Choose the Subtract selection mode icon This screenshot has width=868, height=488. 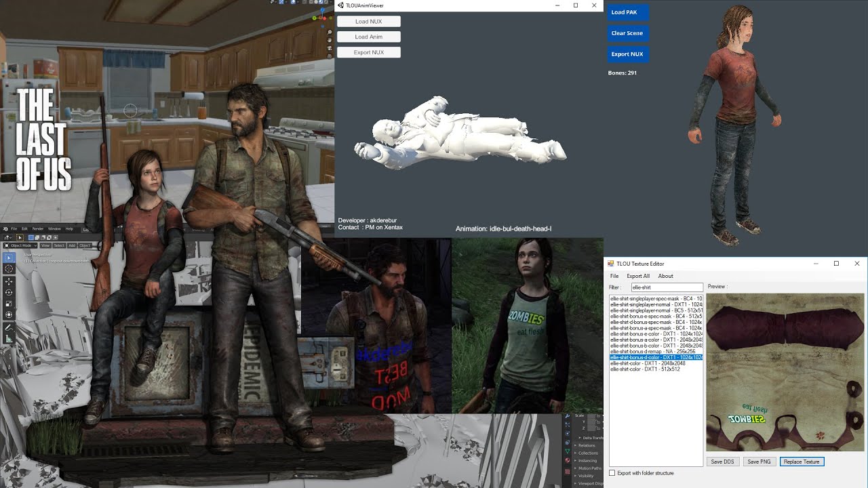tap(43, 237)
